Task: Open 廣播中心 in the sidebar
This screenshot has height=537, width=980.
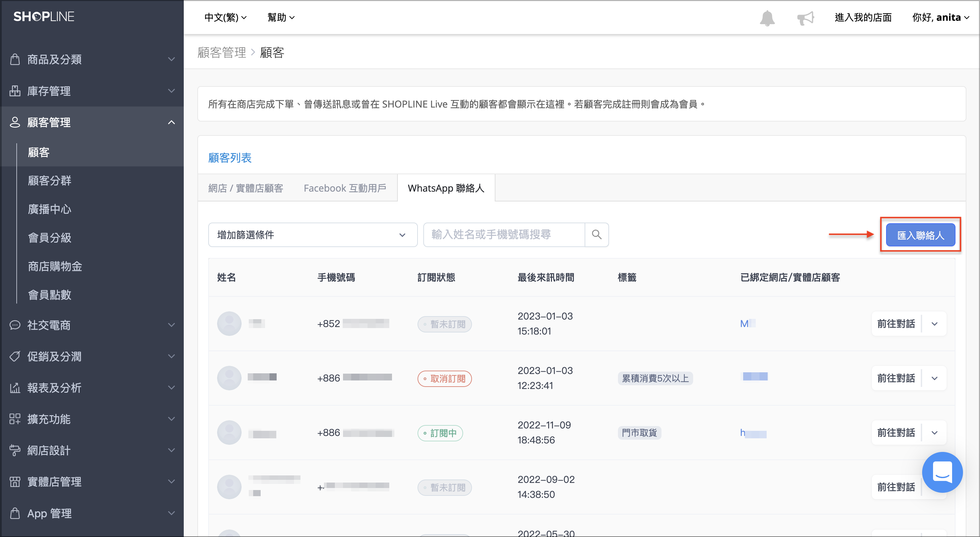Action: click(x=49, y=209)
